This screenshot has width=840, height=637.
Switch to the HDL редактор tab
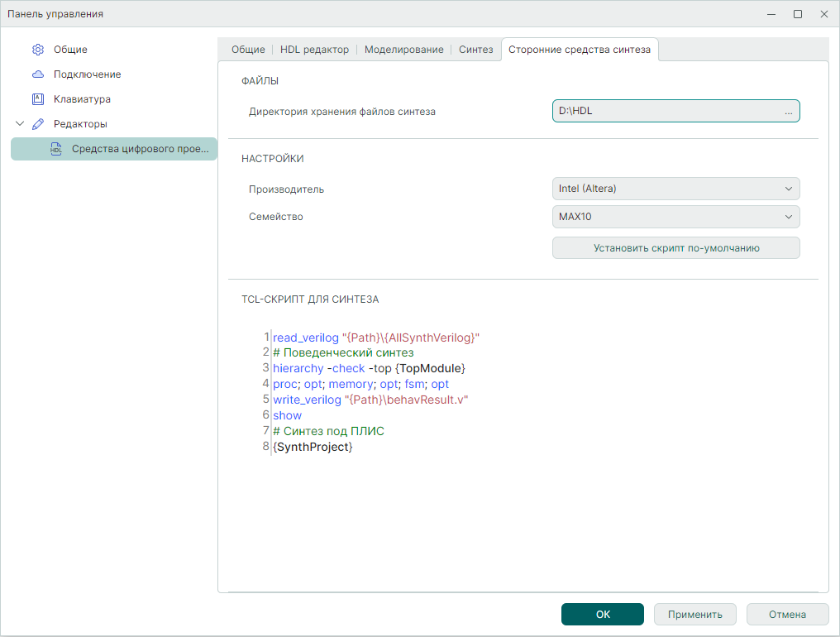314,50
